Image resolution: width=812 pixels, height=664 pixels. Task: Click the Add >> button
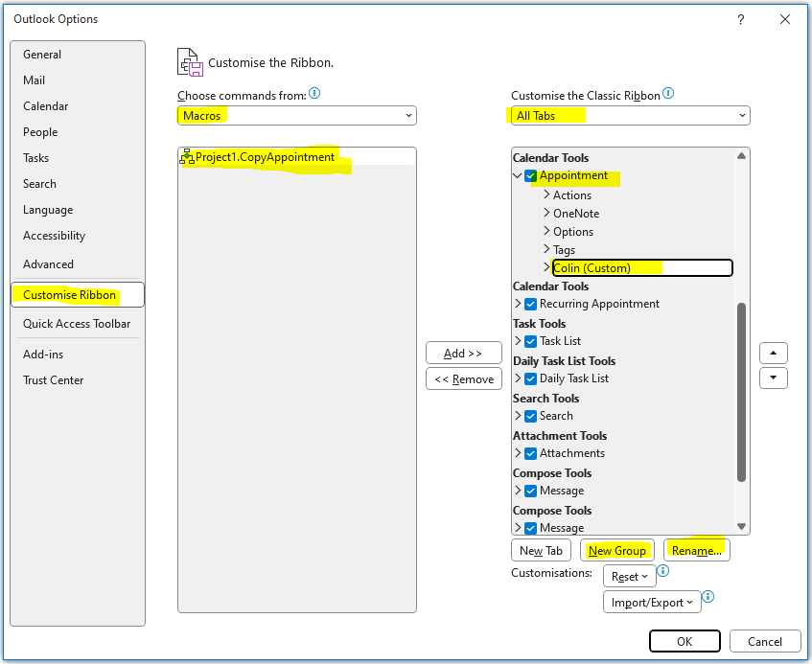point(463,353)
